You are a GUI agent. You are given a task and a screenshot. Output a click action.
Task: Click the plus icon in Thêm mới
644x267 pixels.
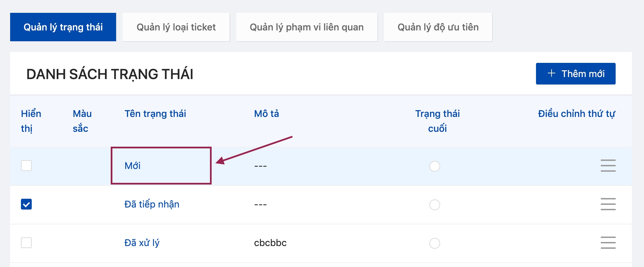click(552, 73)
